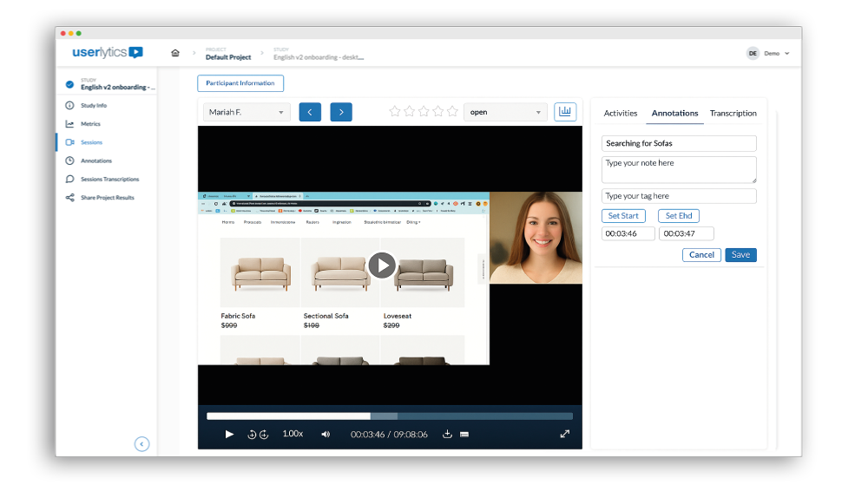The width and height of the screenshot is (868, 485).
Task: Mute the video volume
Action: pos(325,435)
